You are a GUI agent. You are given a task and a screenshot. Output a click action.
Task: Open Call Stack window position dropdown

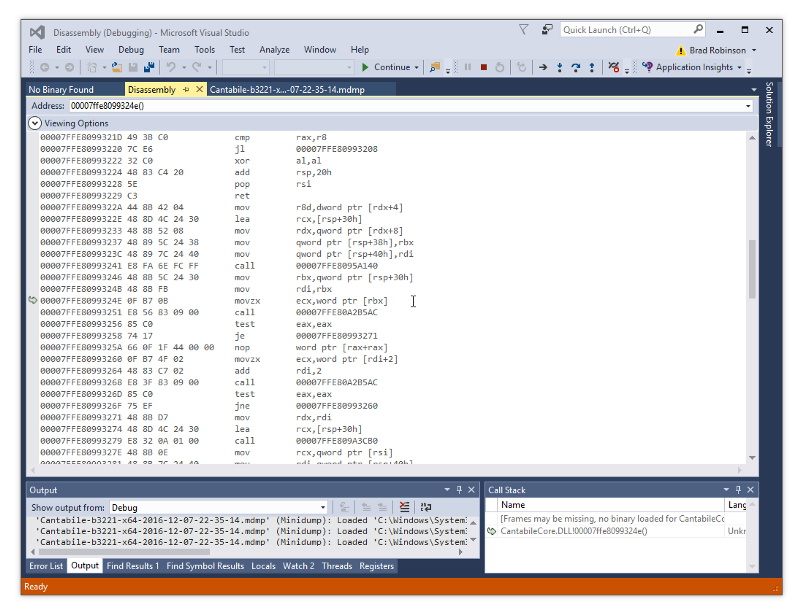pyautogui.click(x=726, y=490)
